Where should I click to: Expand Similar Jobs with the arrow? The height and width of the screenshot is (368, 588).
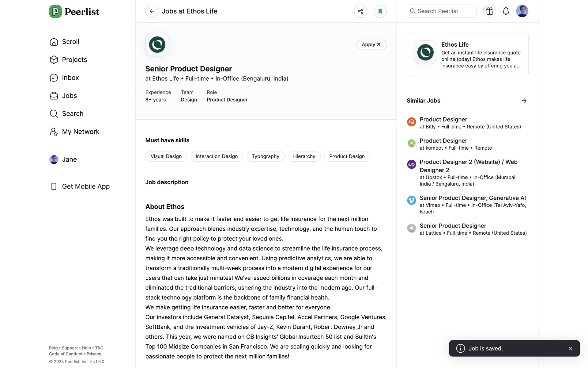tap(524, 101)
